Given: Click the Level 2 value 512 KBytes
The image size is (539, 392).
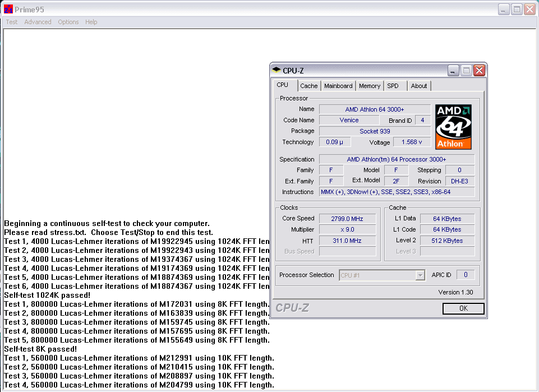Looking at the screenshot, I should (447, 241).
